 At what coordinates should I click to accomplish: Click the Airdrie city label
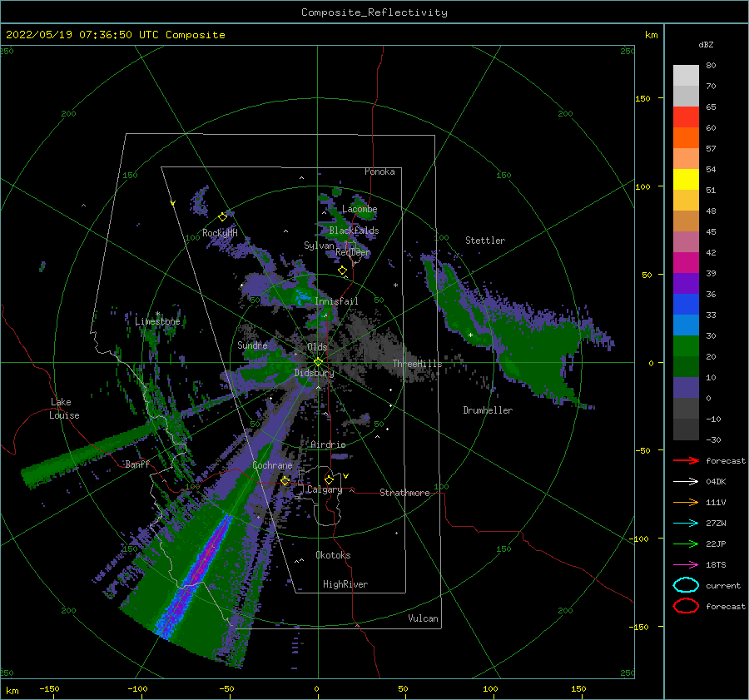tap(328, 444)
